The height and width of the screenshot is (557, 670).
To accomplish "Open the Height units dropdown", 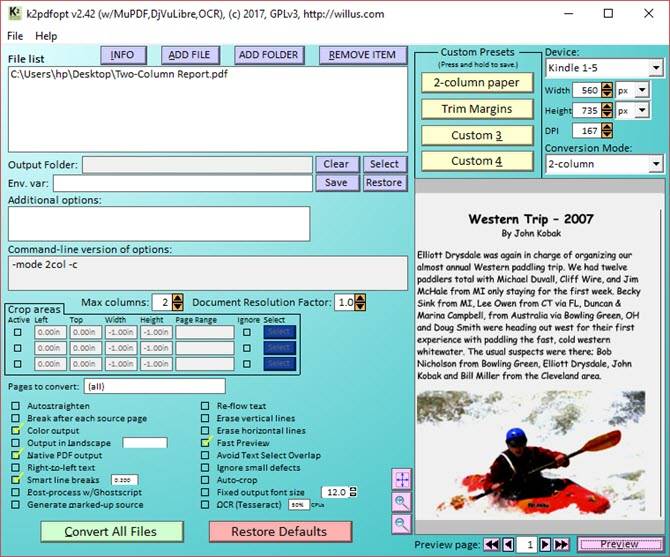I will tap(641, 110).
